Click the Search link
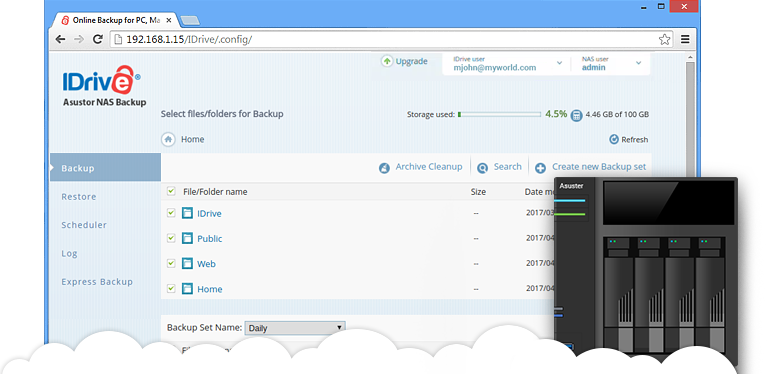Image resolution: width=774 pixels, height=374 pixels. pos(507,167)
